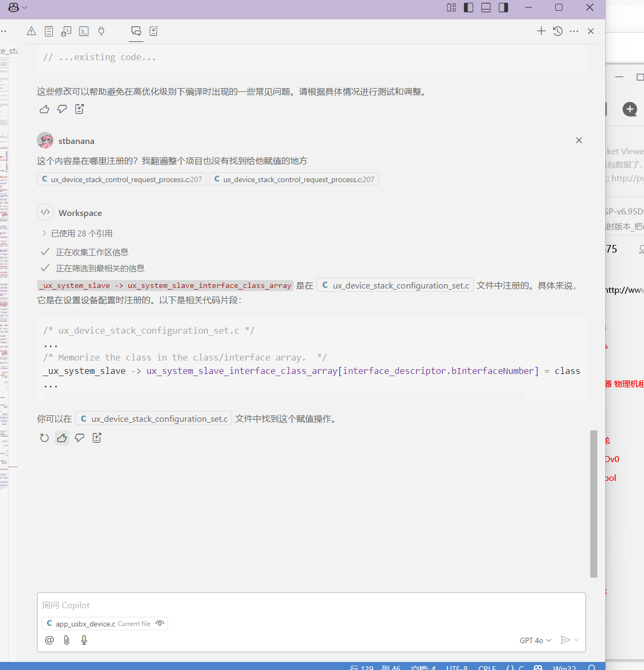Expand the 已使用 28 个引用 references list

[77, 233]
